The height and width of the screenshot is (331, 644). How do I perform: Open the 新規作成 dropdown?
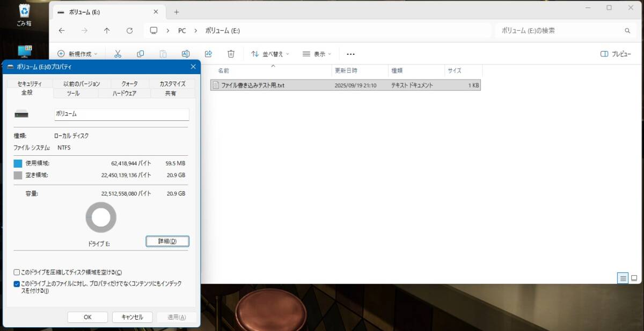(x=78, y=54)
